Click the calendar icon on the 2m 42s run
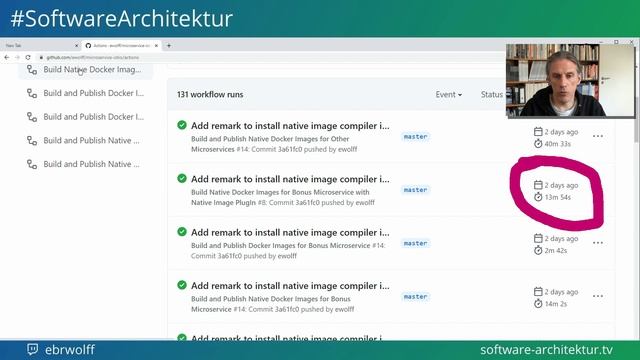 pos(538,238)
